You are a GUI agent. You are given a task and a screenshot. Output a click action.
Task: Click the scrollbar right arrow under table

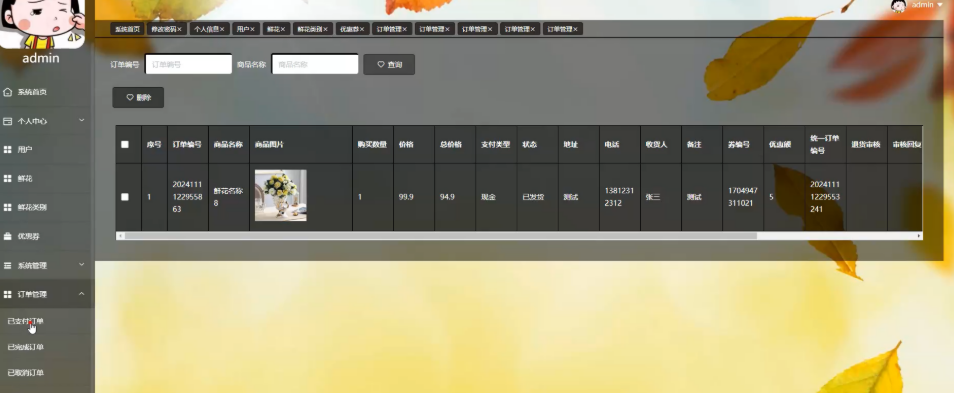919,235
